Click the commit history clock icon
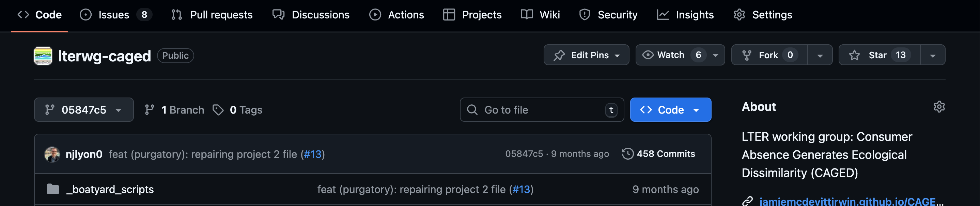Viewport: 980px width, 206px height. [627, 154]
